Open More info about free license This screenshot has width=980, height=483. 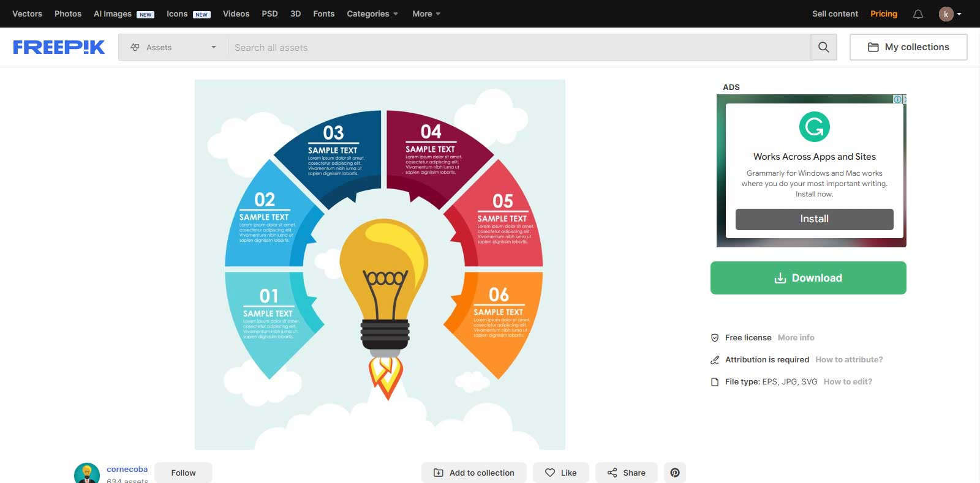[796, 337]
